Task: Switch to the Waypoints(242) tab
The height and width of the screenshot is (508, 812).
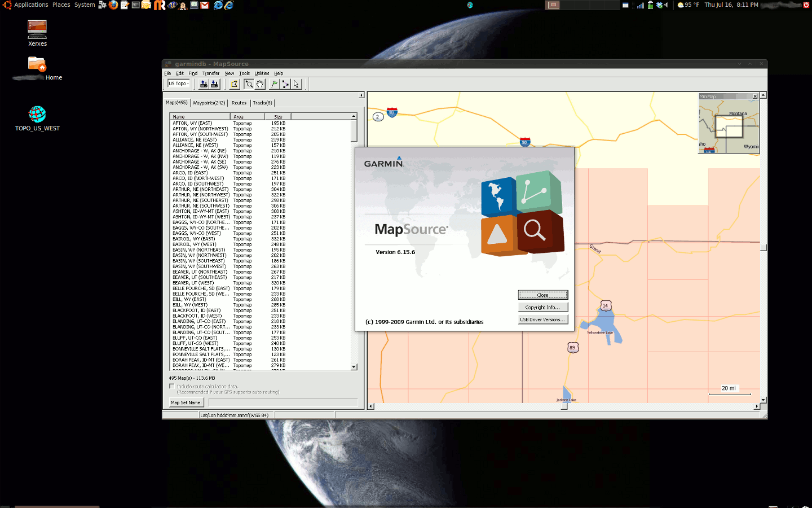Action: [x=209, y=103]
